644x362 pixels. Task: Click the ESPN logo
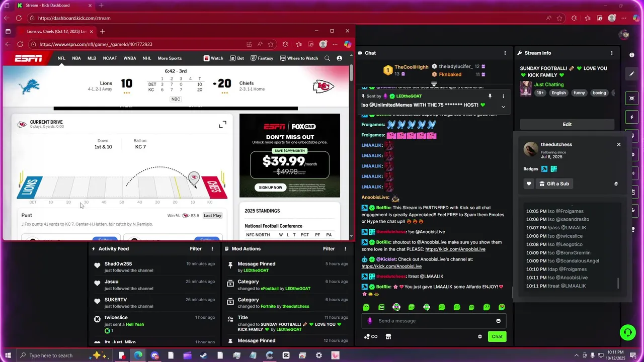(28, 58)
